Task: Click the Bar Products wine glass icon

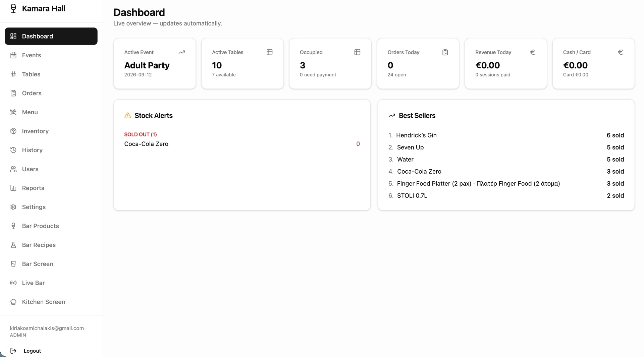Action: point(13,226)
